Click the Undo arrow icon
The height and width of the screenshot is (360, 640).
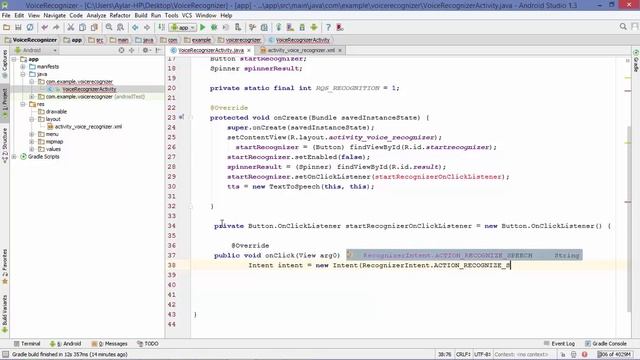[44, 27]
